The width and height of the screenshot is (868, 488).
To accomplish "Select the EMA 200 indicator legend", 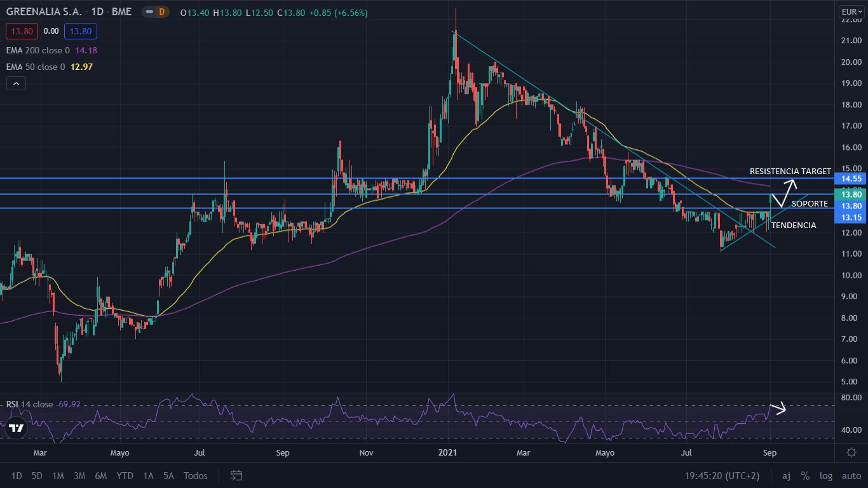I will (x=39, y=50).
